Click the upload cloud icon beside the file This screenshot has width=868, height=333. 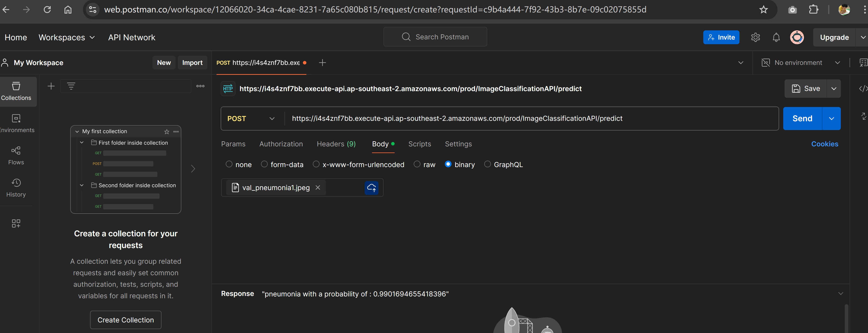[x=371, y=188]
